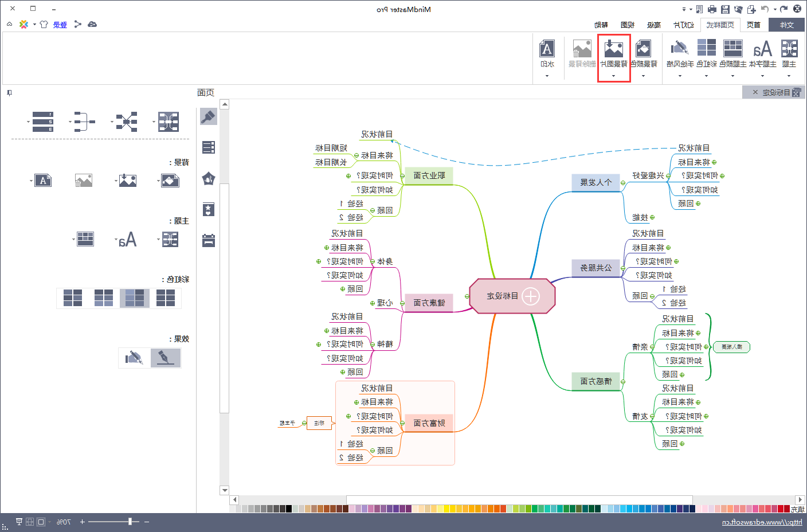This screenshot has width=807, height=532.
Task: Click the pin icon on the side panel
Action: [x=9, y=92]
